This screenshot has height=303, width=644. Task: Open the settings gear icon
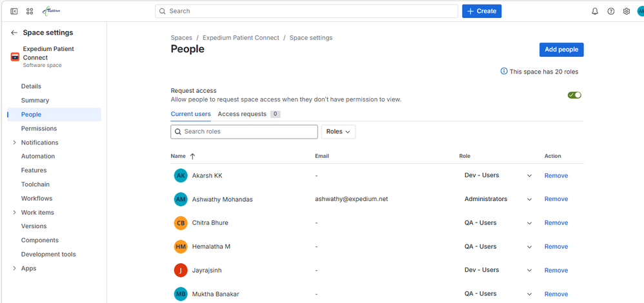[627, 12]
